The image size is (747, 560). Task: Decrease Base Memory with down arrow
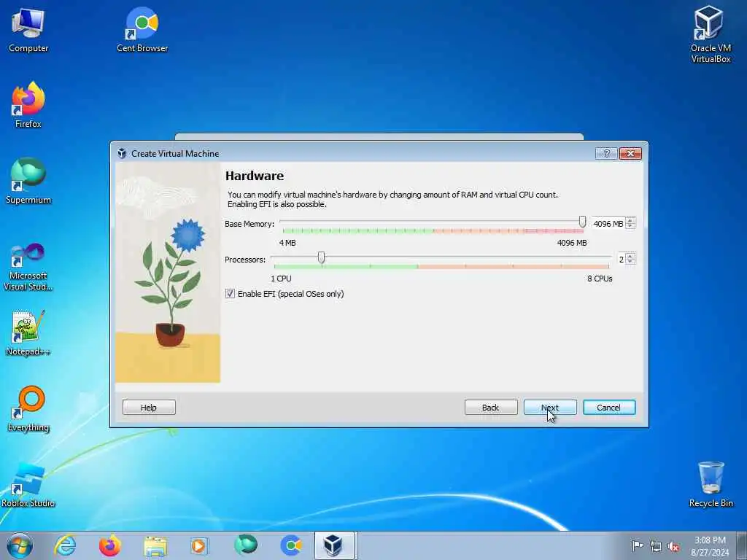pyautogui.click(x=630, y=226)
